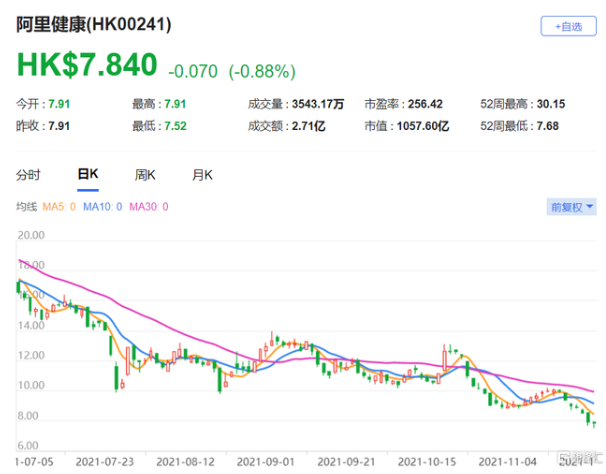Click 52周最高 value 30.15
The width and height of the screenshot is (606, 474).
pyautogui.click(x=551, y=104)
